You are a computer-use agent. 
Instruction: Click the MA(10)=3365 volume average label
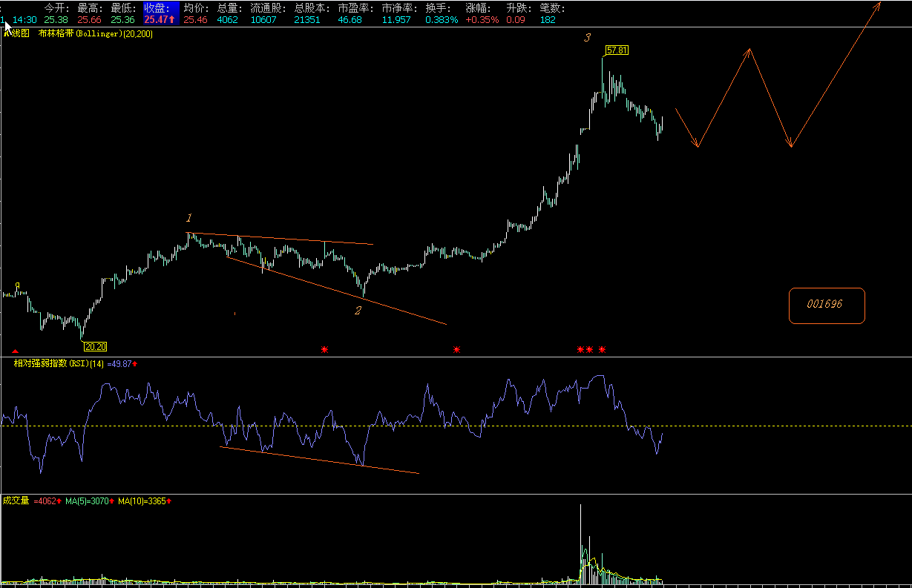click(142, 501)
